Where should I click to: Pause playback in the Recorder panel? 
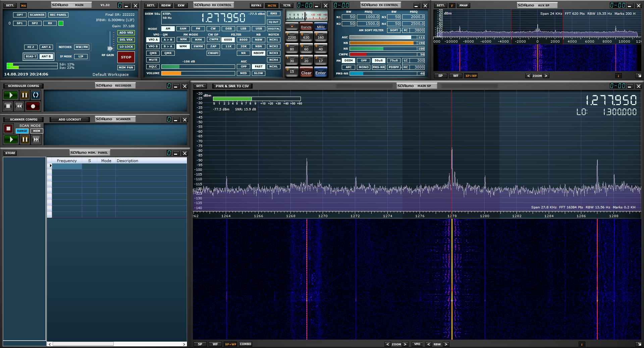point(24,95)
